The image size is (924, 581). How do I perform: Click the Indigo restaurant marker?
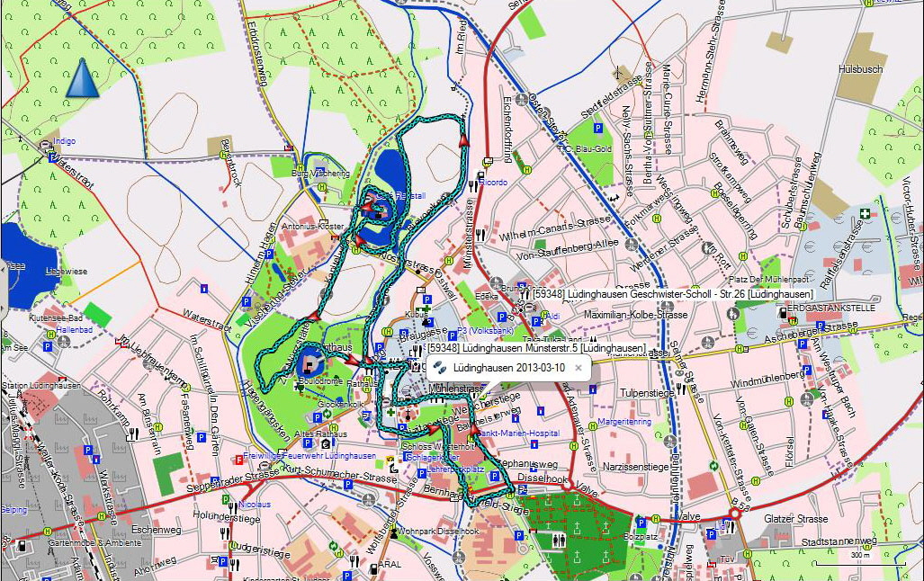46,143
